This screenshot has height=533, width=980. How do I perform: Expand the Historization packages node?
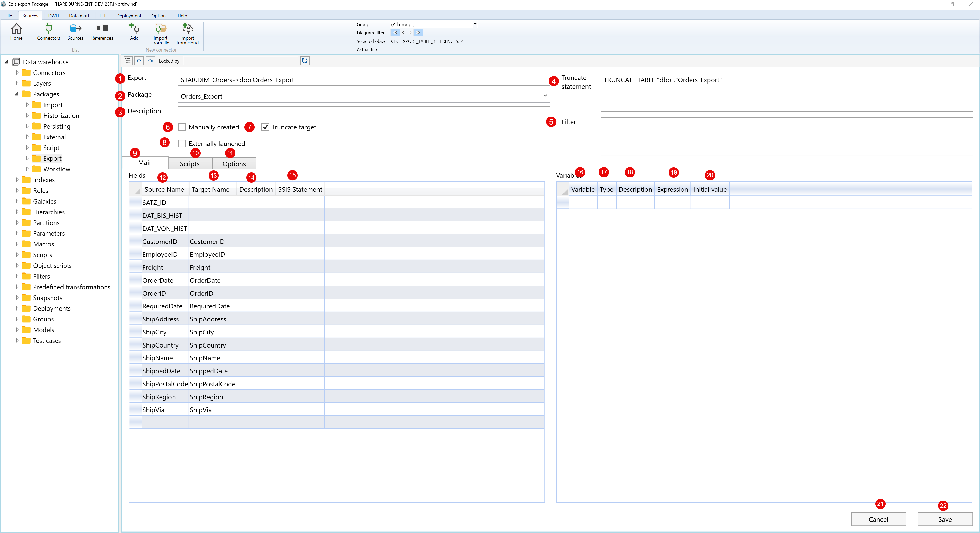point(27,115)
